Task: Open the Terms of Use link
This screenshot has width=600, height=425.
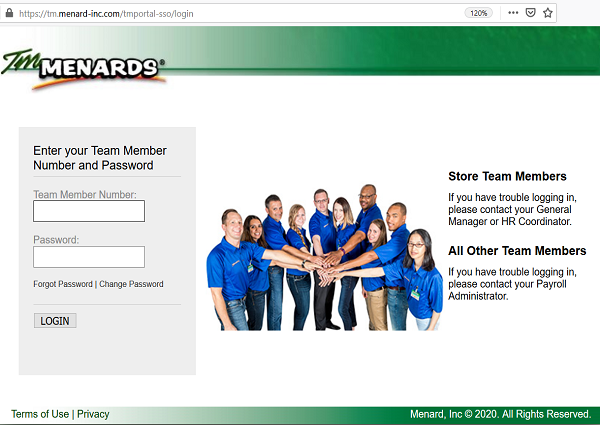Action: click(x=40, y=414)
